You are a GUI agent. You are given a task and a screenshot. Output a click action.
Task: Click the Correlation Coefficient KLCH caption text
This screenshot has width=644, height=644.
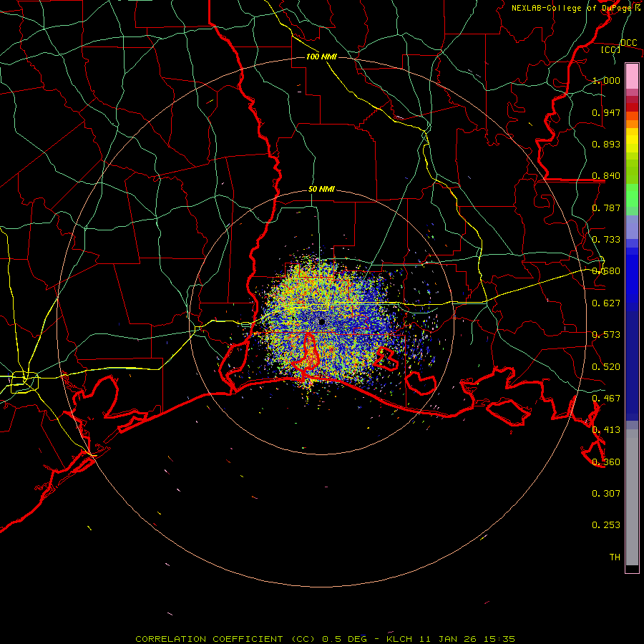[326, 639]
